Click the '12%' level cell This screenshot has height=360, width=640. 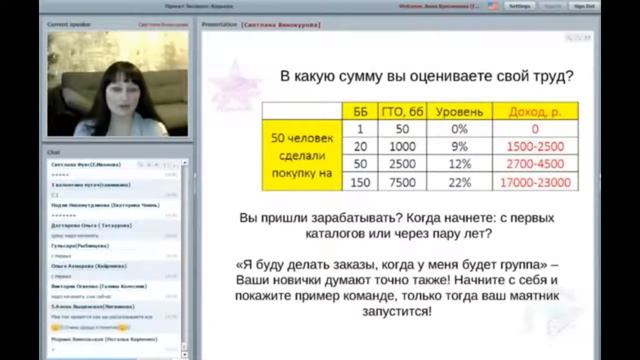click(x=460, y=164)
